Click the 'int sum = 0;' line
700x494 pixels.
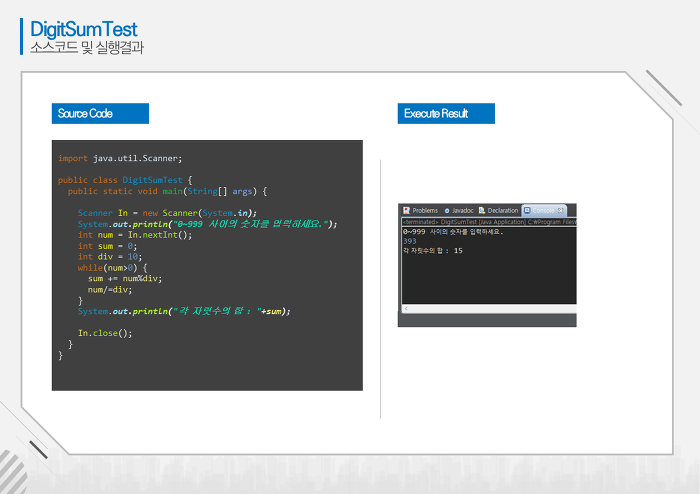[x=108, y=246]
